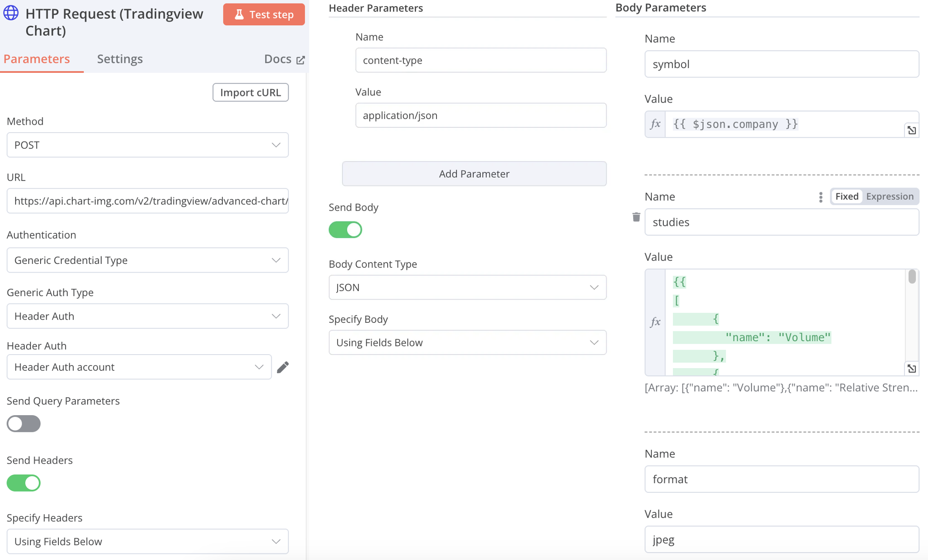Click the pencil icon to edit Header Auth credential

(x=283, y=367)
